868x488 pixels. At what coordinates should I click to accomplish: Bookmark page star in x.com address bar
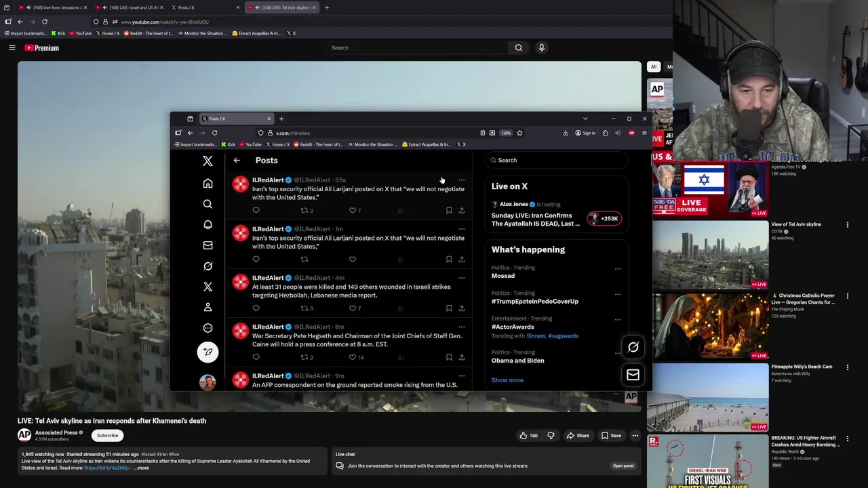pos(519,133)
